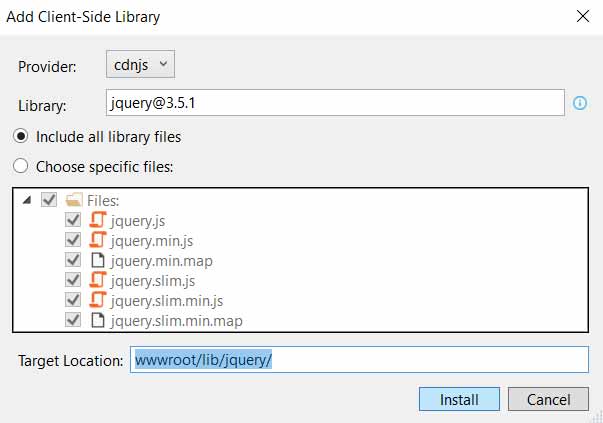Screen dimensions: 603x423
Task: Uncheck the jquery.min.js checkbox
Action: [73, 240]
